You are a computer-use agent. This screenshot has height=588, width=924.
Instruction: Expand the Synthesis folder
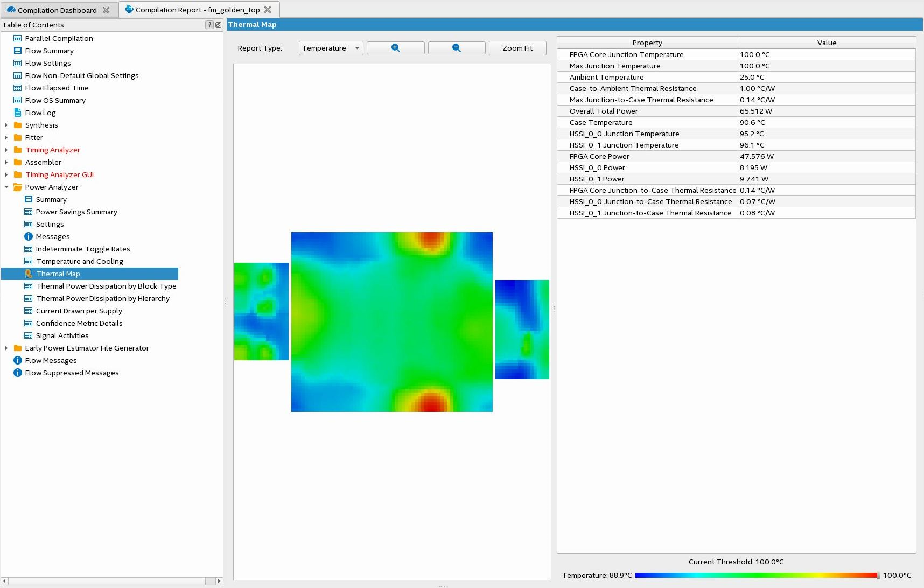tap(6, 125)
